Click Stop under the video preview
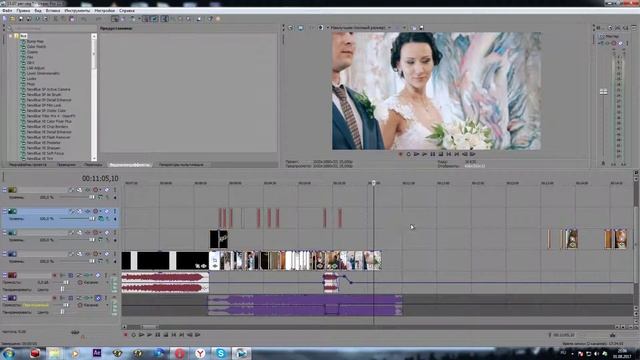The image size is (640, 360). point(441,154)
